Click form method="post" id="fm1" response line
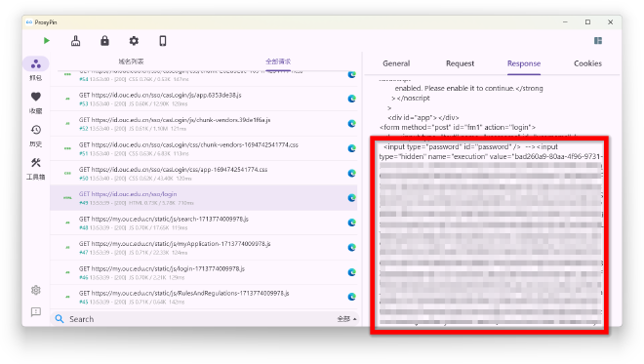This screenshot has height=364, width=644. (x=458, y=128)
